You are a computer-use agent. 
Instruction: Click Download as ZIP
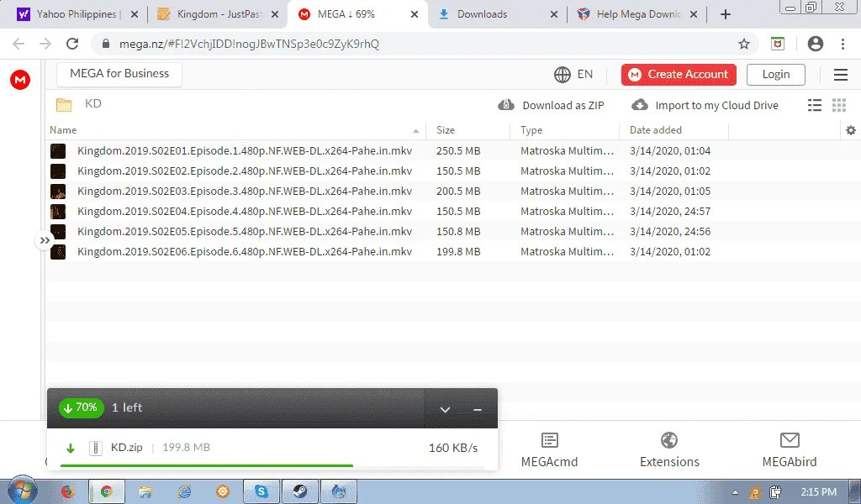tap(551, 105)
